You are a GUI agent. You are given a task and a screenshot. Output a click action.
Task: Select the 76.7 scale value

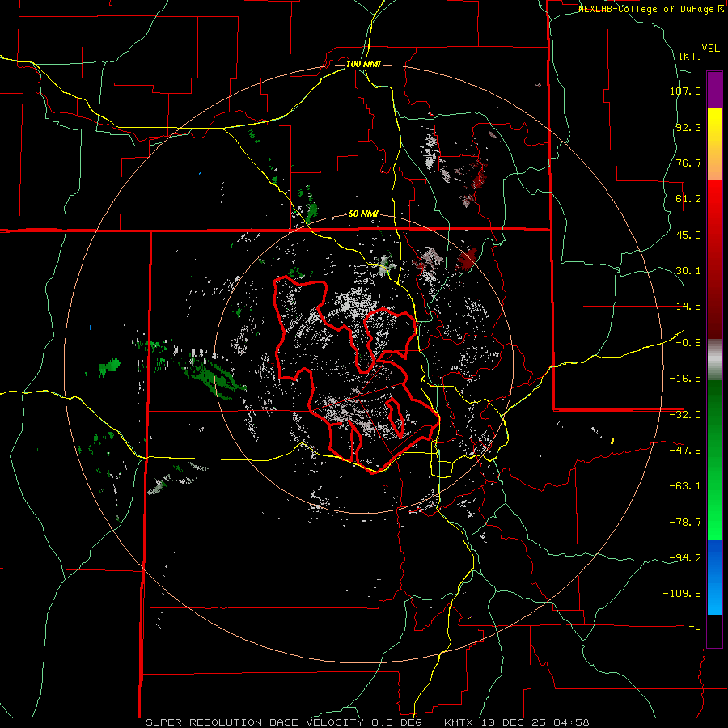(x=688, y=163)
